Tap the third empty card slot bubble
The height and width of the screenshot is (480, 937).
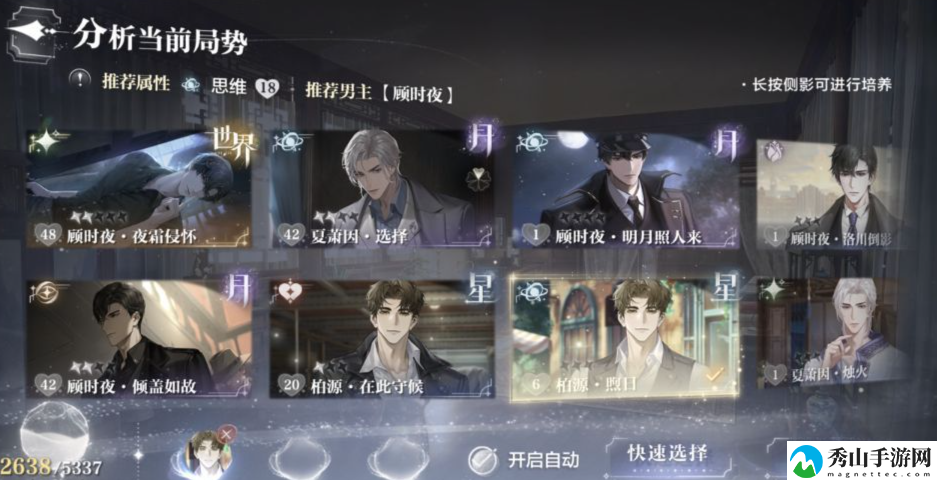tap(397, 458)
